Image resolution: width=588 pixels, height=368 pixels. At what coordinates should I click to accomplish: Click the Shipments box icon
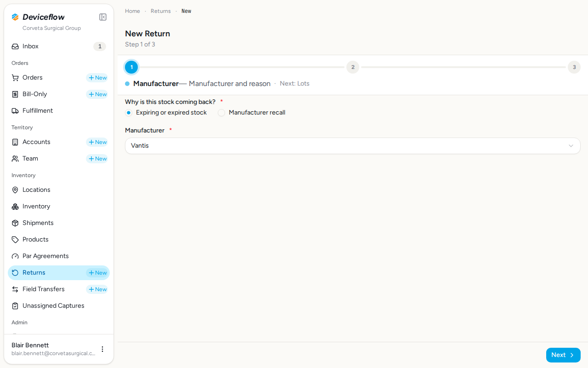[15, 223]
